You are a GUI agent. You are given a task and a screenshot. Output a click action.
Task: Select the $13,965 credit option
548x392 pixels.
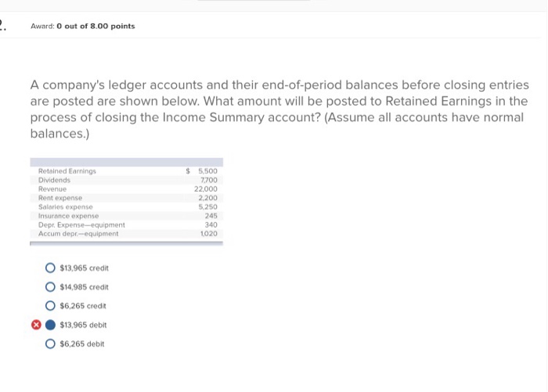(x=50, y=268)
